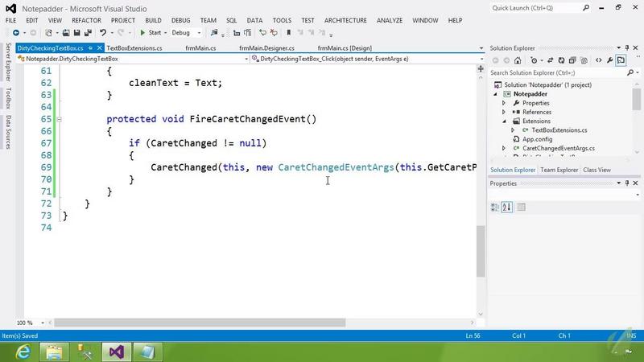Open the Start button's dropdown arrow
The height and width of the screenshot is (362, 644).
tap(165, 33)
